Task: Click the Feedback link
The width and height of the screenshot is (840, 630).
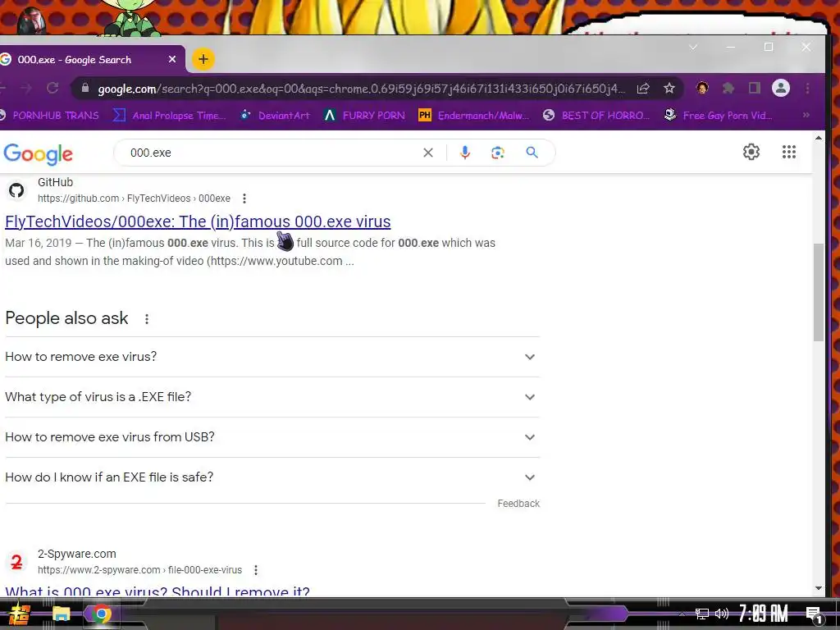Action: (518, 504)
